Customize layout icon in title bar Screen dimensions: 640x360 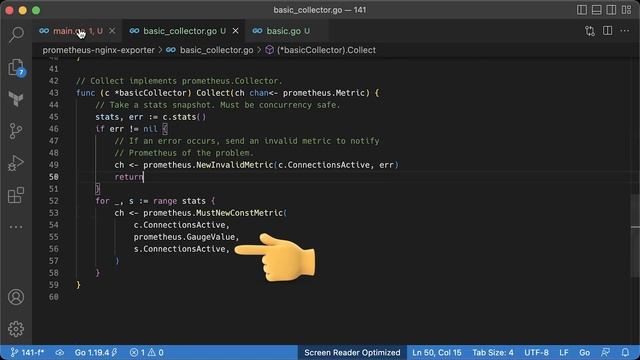pyautogui.click(x=627, y=10)
